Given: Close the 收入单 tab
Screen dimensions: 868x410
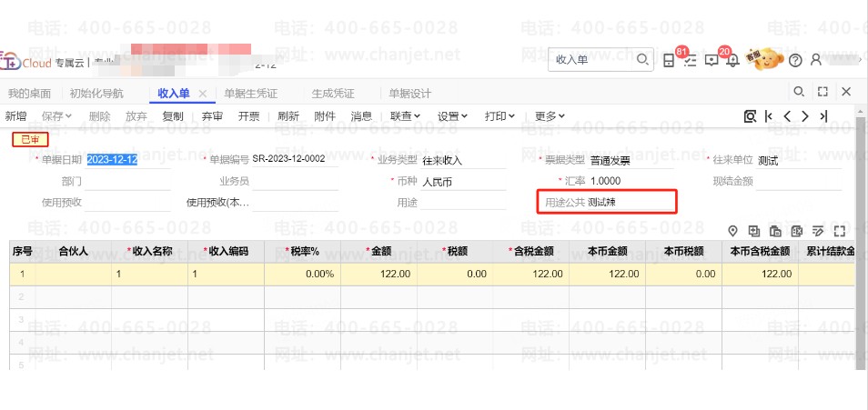Looking at the screenshot, I should [x=203, y=94].
